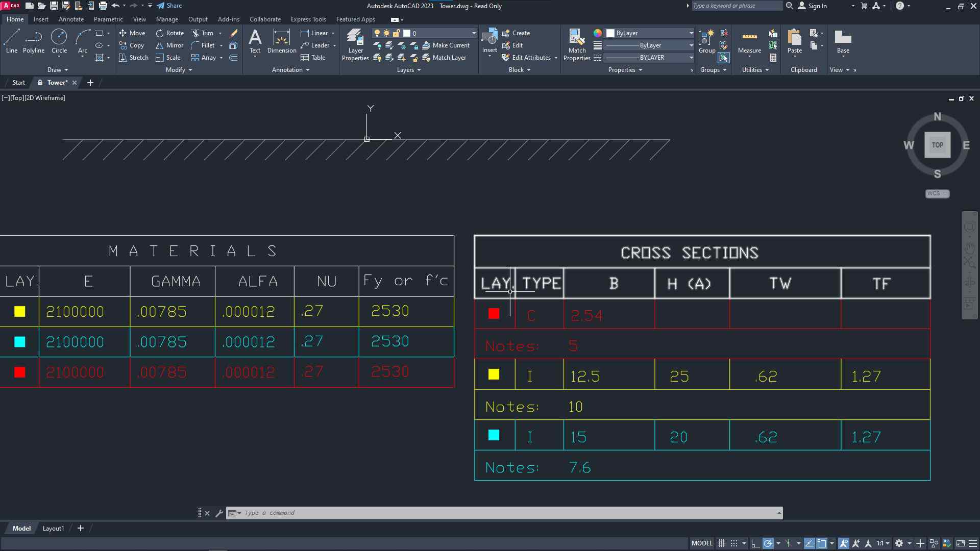Switch to the Annotate ribbon tab
Image resolution: width=980 pixels, height=551 pixels.
pos(71,19)
